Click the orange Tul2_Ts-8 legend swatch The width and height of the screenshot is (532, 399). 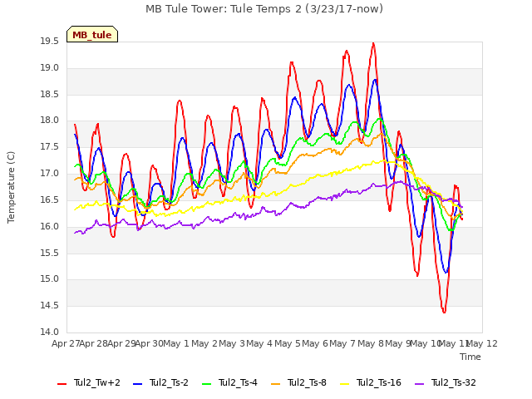point(275,384)
